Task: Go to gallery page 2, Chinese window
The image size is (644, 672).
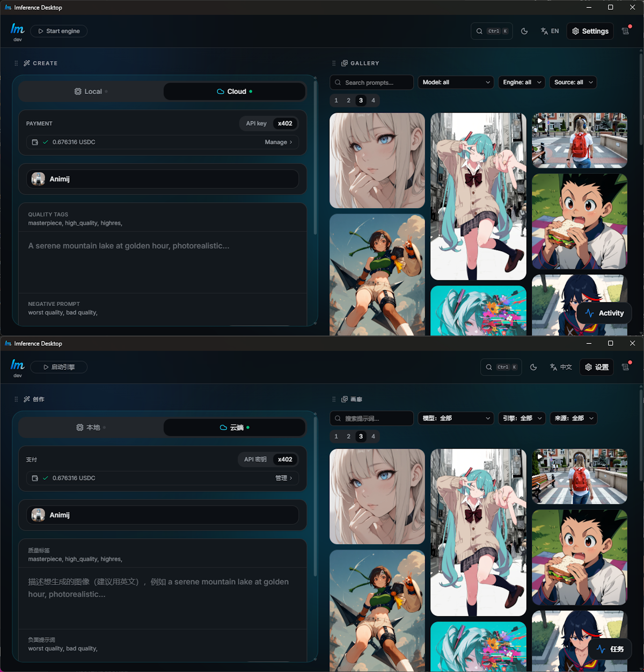Action: pyautogui.click(x=349, y=436)
